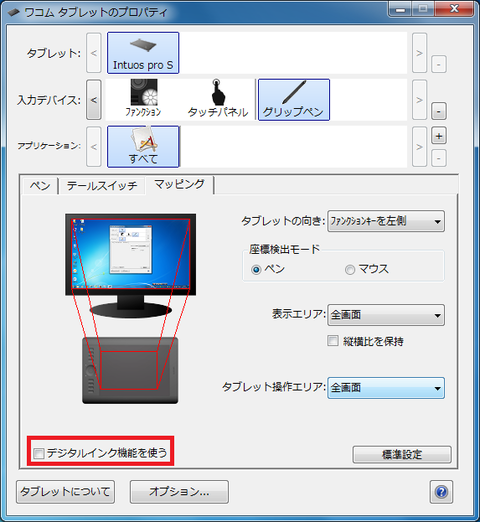Click the 標準設定 button
Image resolution: width=480 pixels, height=522 pixels.
(x=402, y=454)
